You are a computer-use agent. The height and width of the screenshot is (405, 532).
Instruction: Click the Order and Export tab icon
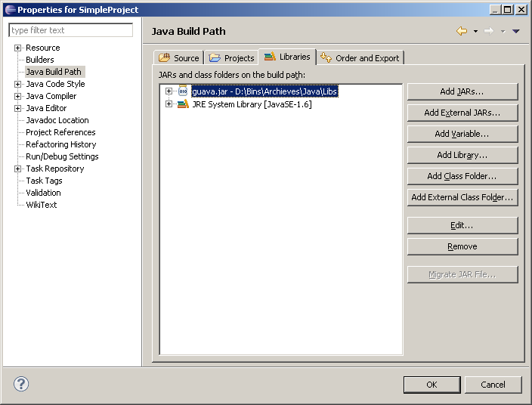tap(326, 57)
